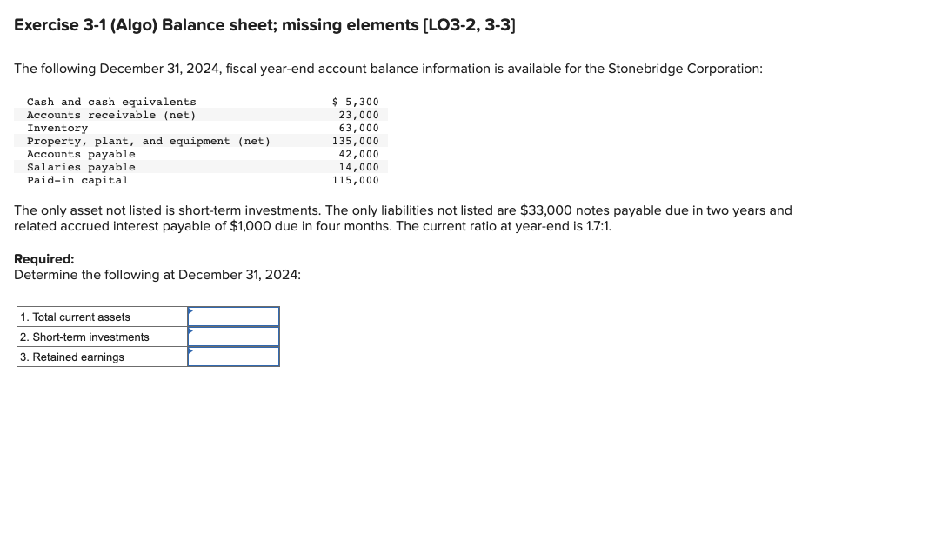The image size is (942, 560).
Task: Click the Short-term investments answer field
Action: [235, 336]
